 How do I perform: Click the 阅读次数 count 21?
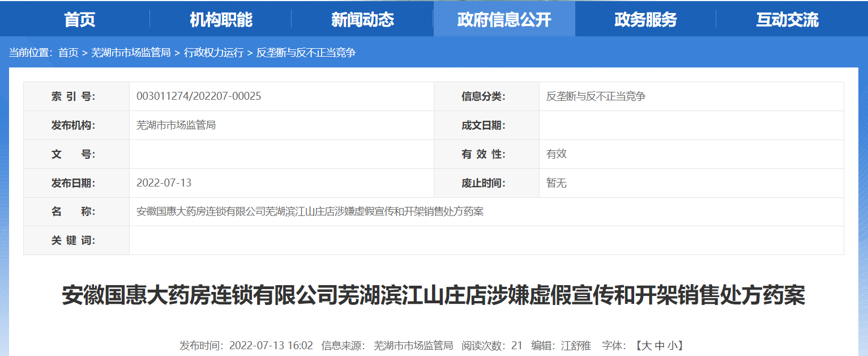[516, 345]
